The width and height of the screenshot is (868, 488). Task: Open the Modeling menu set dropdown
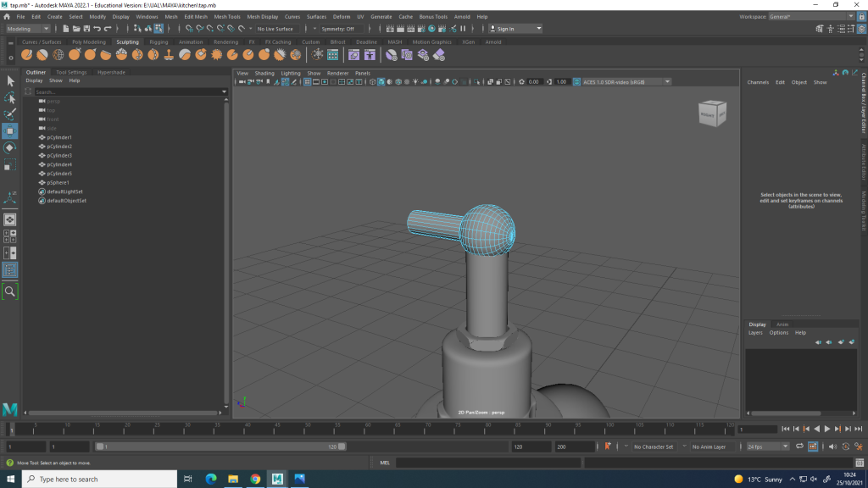[28, 29]
